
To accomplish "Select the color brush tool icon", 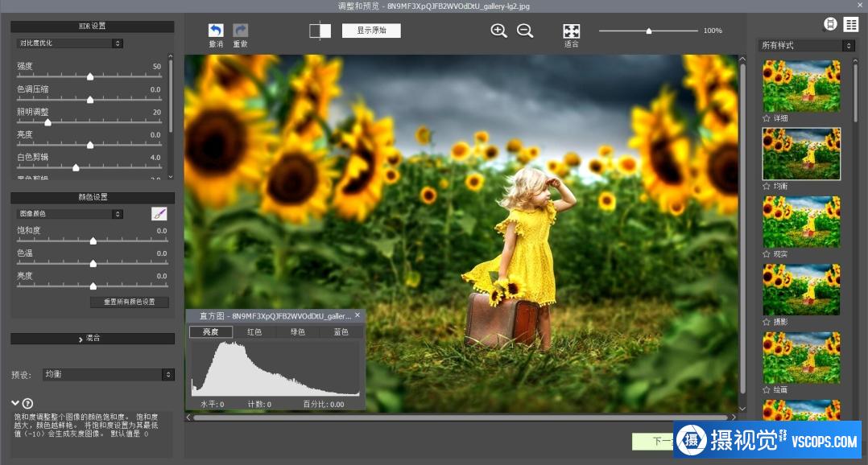I will point(159,214).
